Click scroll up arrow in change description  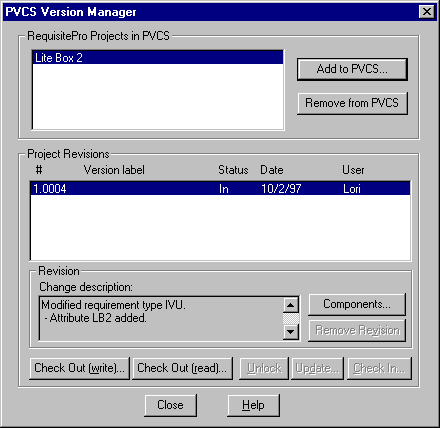pyautogui.click(x=291, y=305)
